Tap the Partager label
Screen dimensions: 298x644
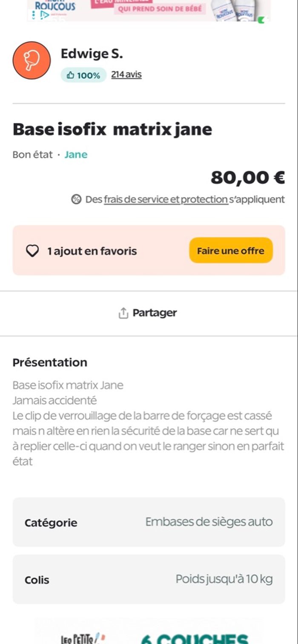[x=155, y=313]
